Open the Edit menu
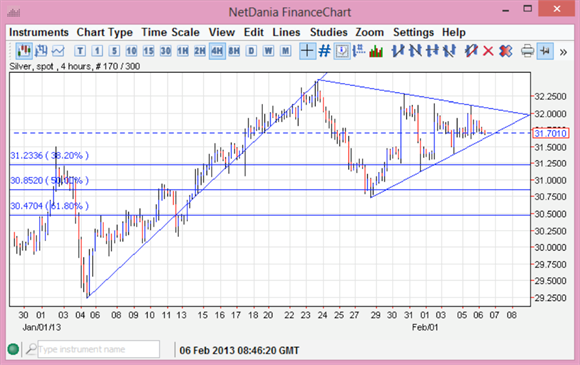 [x=254, y=33]
